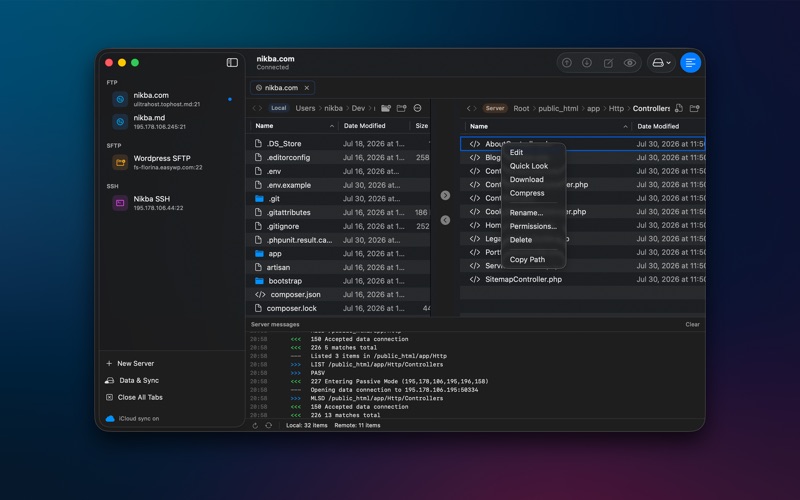Open Wordpress SFTP server entry
This screenshot has height=500, width=800.
(x=171, y=162)
